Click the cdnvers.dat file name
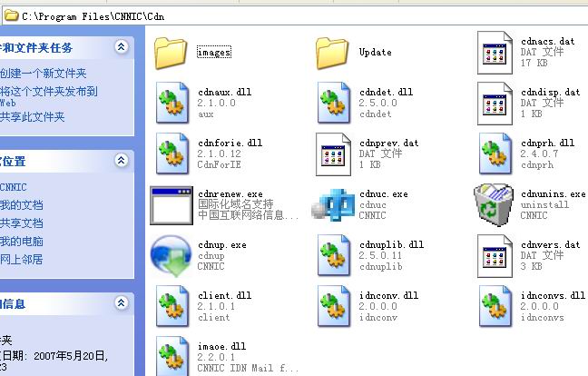This screenshot has width=588, height=376. coord(551,244)
